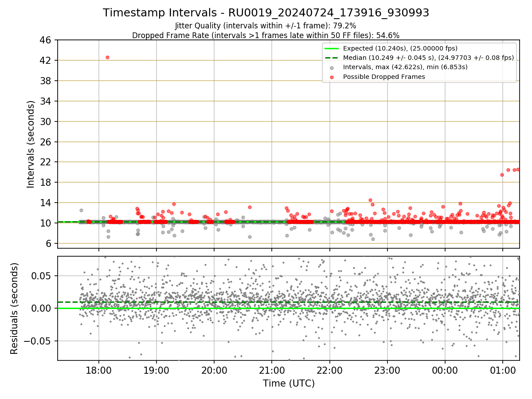Click the outlier red point near 42 seconds
Screen dimensions: 532x399
[x=107, y=57]
